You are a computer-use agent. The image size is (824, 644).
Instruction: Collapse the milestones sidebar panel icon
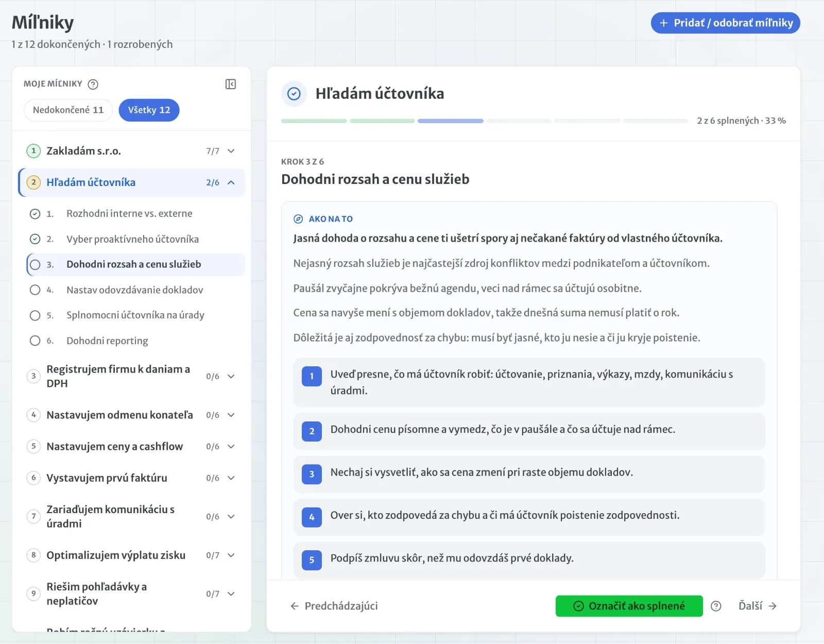pyautogui.click(x=231, y=84)
